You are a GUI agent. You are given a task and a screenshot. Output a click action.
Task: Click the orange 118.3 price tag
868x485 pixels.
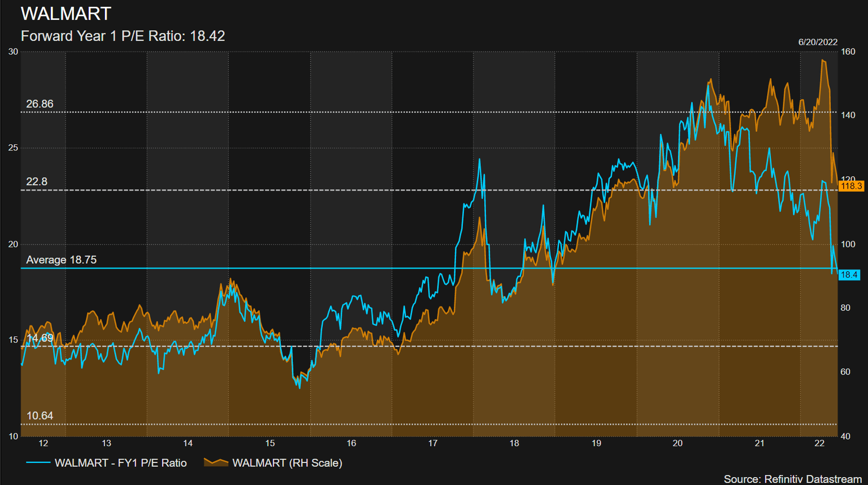(x=851, y=186)
